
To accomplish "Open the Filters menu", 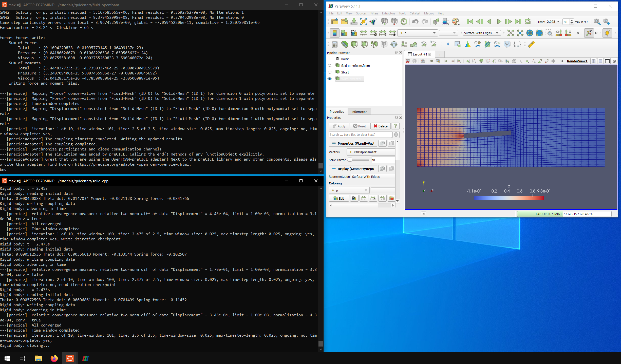I will click(374, 13).
